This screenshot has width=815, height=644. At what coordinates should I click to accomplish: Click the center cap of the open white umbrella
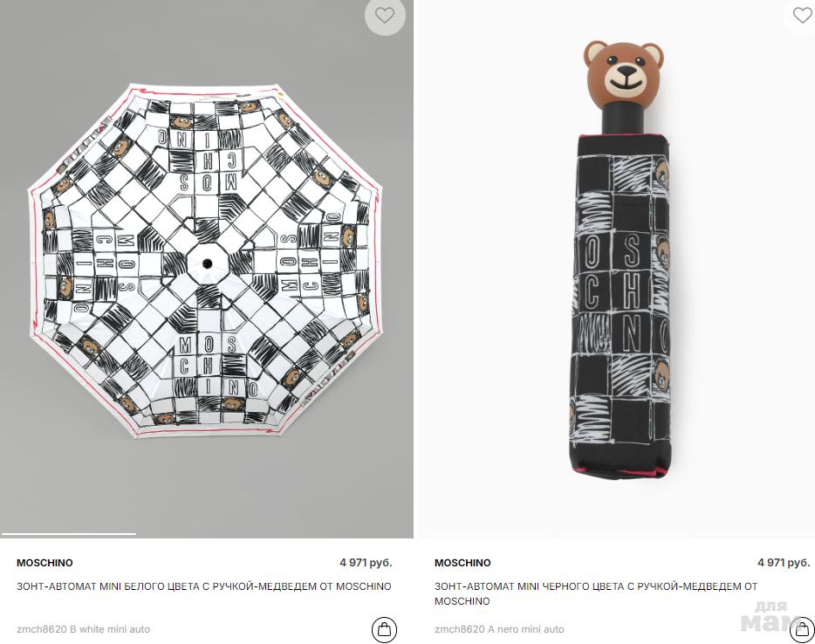(x=207, y=263)
